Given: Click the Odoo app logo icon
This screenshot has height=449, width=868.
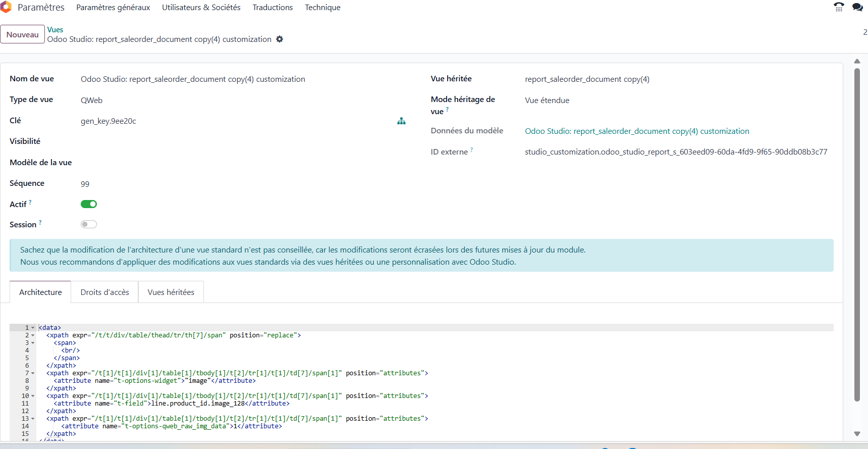Looking at the screenshot, I should tap(6, 7).
